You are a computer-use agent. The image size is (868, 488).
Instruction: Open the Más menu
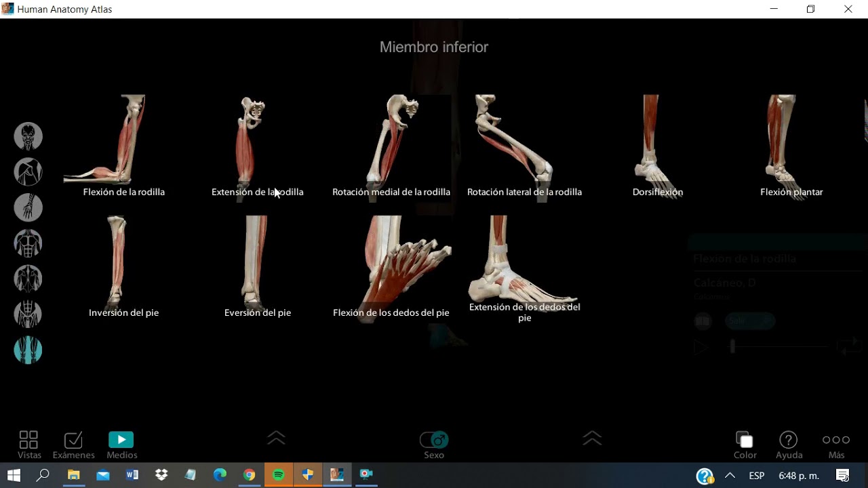[x=836, y=445]
